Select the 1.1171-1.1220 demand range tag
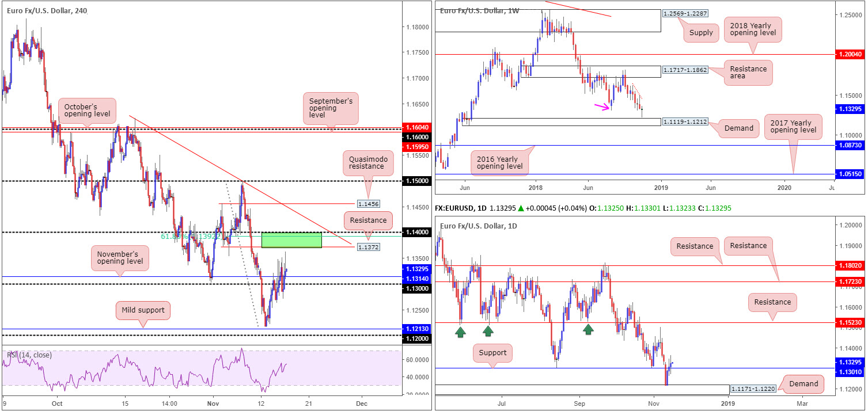 (x=752, y=389)
